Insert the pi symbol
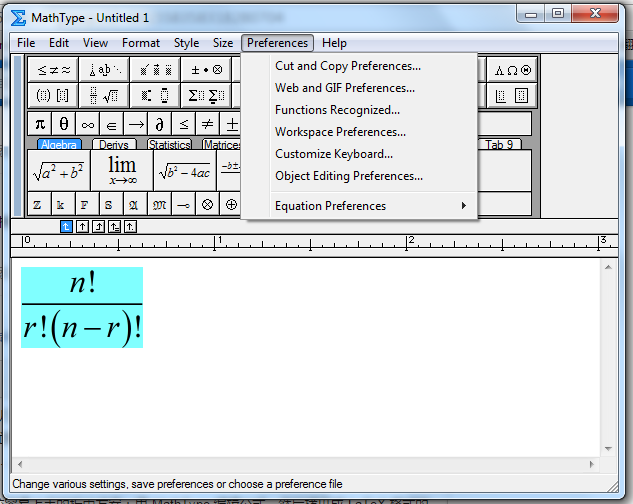The height and width of the screenshot is (504, 633). point(40,124)
